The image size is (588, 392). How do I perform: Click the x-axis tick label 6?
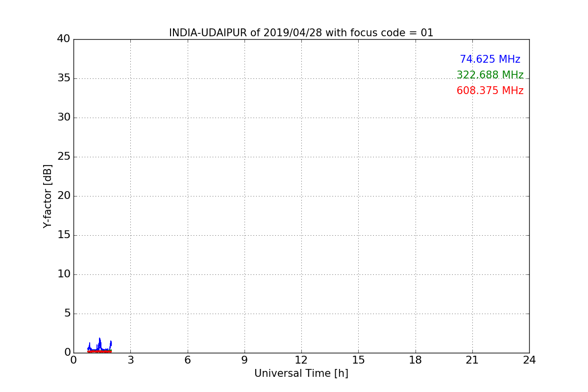click(187, 360)
